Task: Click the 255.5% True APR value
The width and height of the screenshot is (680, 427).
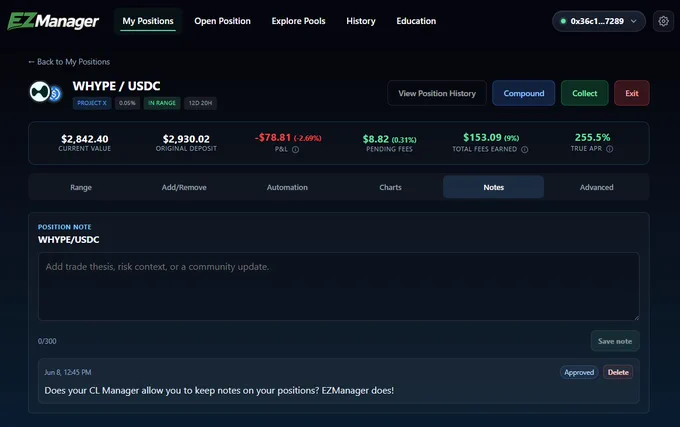Action: tap(592, 137)
